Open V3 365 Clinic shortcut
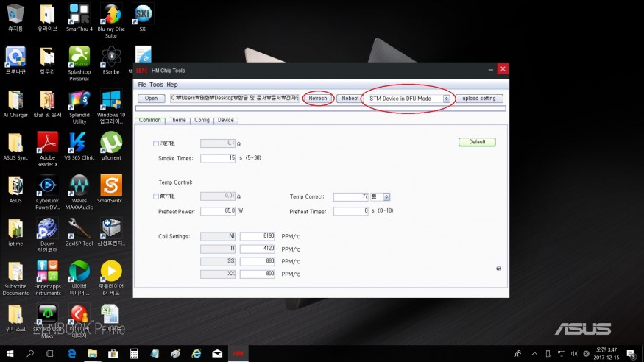644x362 pixels. tap(79, 146)
